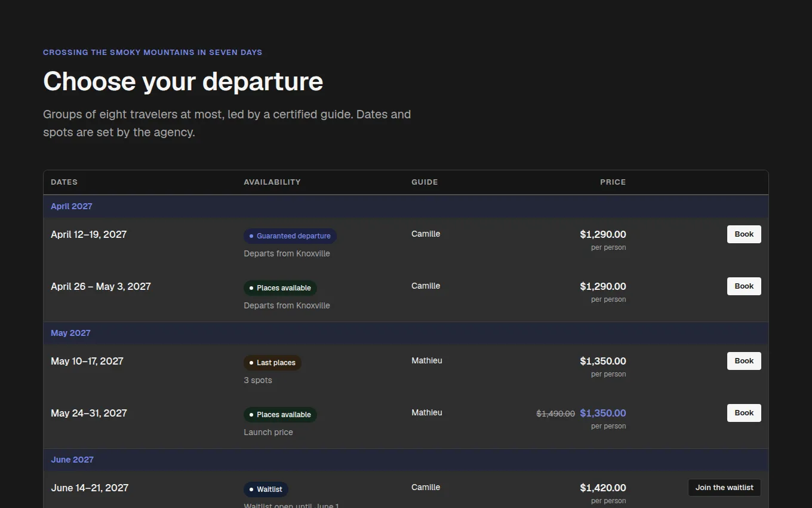Screen dimensions: 812x508
Task: Book the May 10–17, 2027 departure
Action: click(744, 361)
